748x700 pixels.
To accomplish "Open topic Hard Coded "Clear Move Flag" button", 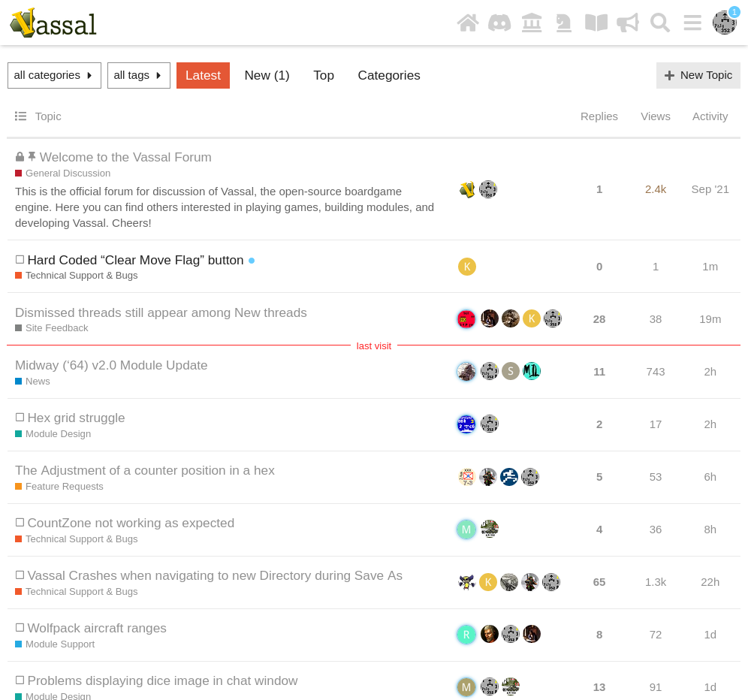I will click(135, 260).
